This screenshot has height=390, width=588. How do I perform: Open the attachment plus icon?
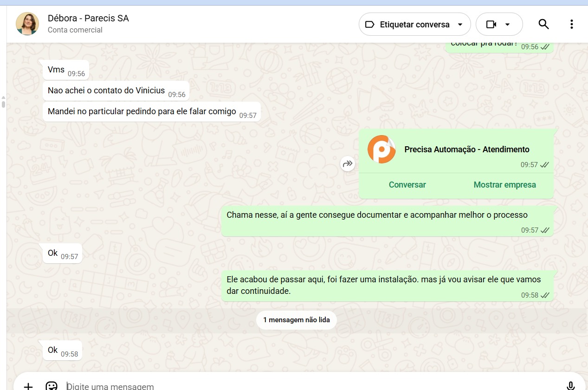(x=28, y=386)
